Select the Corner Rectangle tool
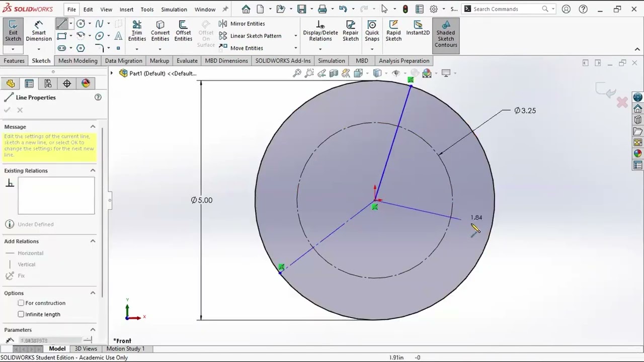The height and width of the screenshot is (362, 644). [61, 36]
